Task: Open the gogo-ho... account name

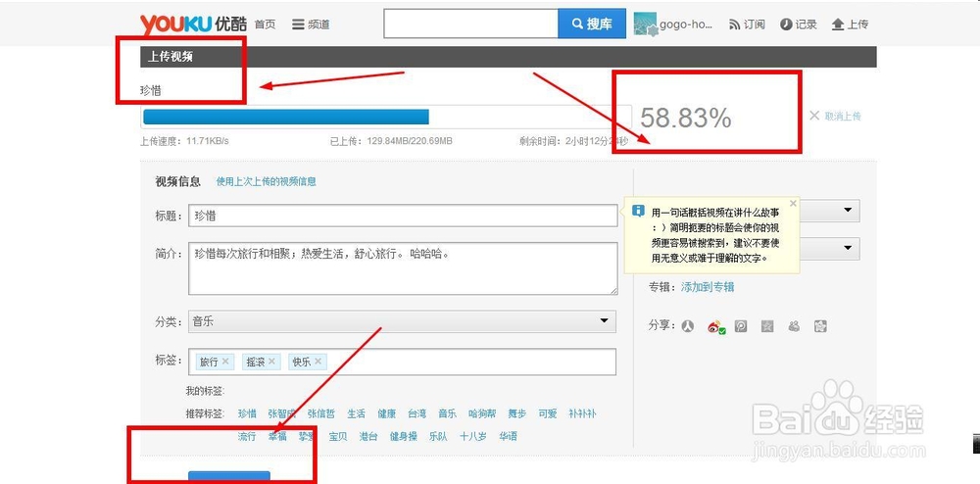Action: pyautogui.click(x=686, y=24)
